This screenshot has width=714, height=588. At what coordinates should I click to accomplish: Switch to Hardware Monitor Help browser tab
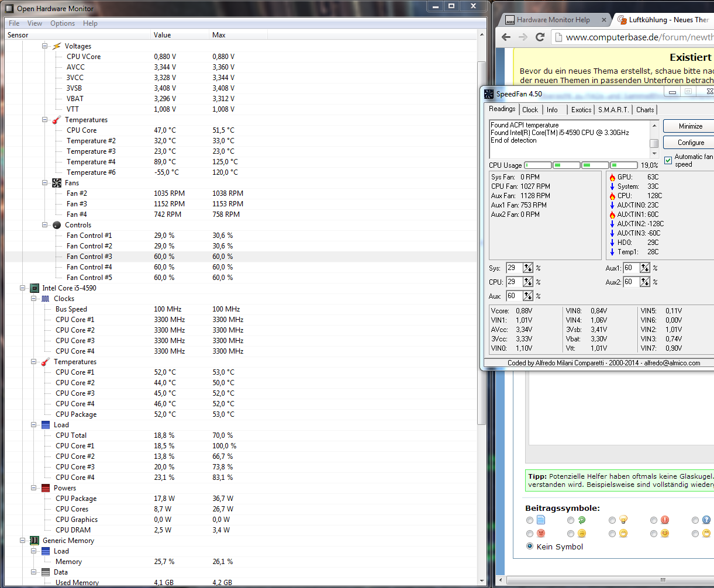(x=553, y=20)
